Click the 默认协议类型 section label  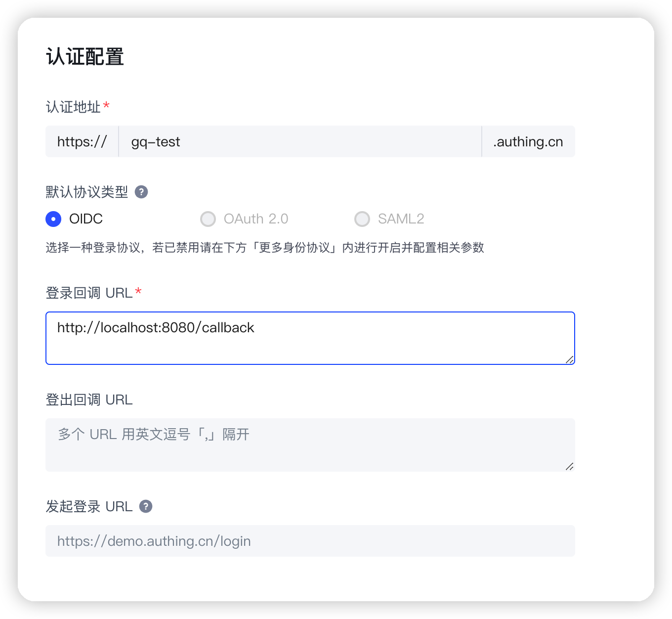86,192
